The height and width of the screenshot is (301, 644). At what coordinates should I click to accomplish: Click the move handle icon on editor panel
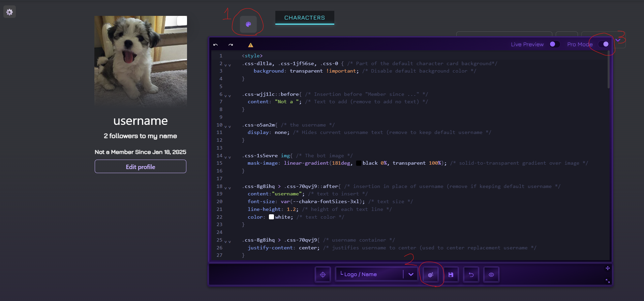[608, 268]
